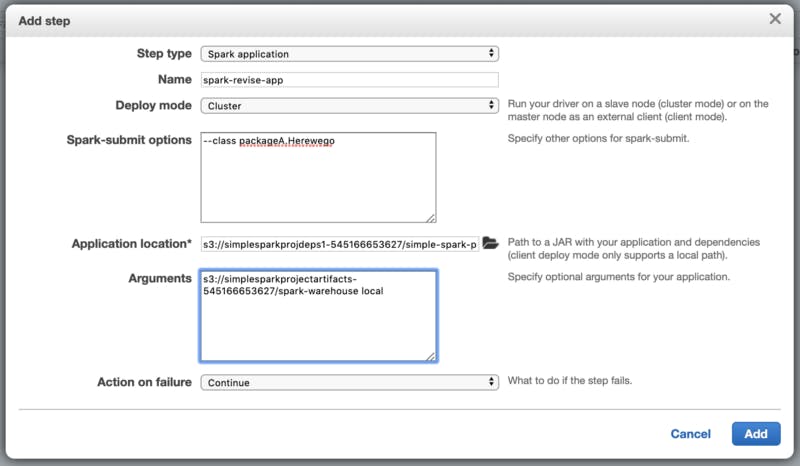Click the Application location field
Screen dimensions: 800x466
(x=340, y=244)
